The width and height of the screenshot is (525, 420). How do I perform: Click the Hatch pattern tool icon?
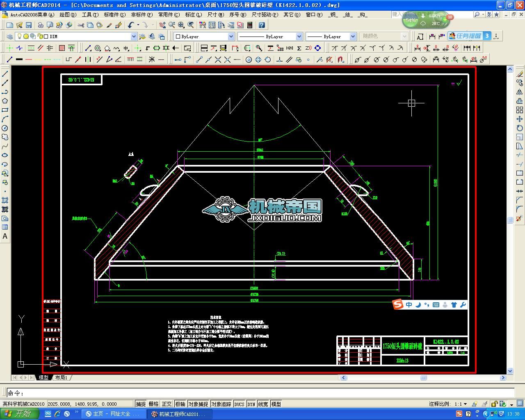62,48
